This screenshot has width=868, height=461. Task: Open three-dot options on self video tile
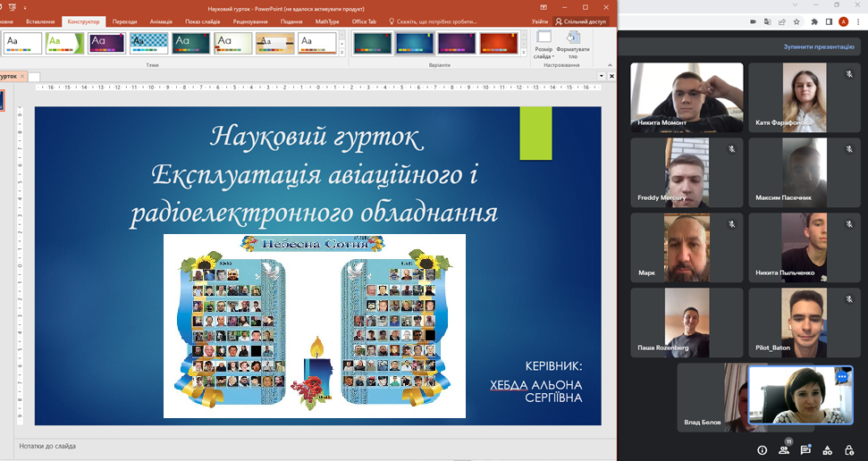[x=842, y=378]
